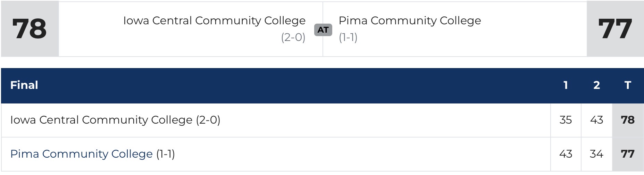
Task: Select Iowa Central's total score 78 in table
Action: (627, 120)
